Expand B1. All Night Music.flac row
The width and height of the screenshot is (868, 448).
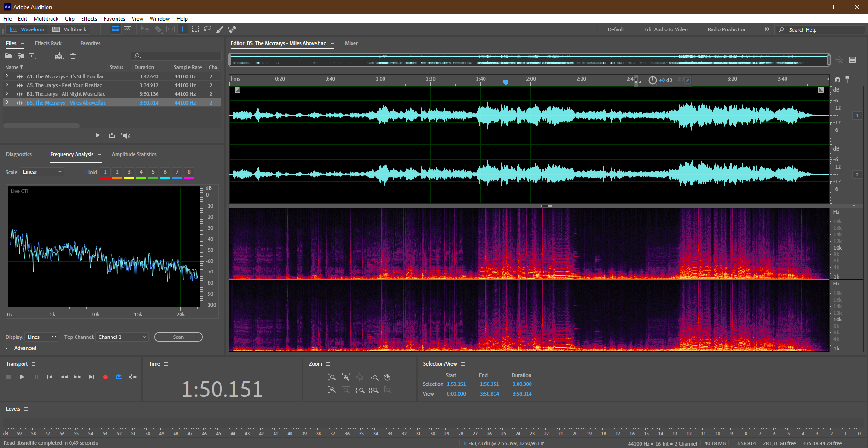click(7, 94)
